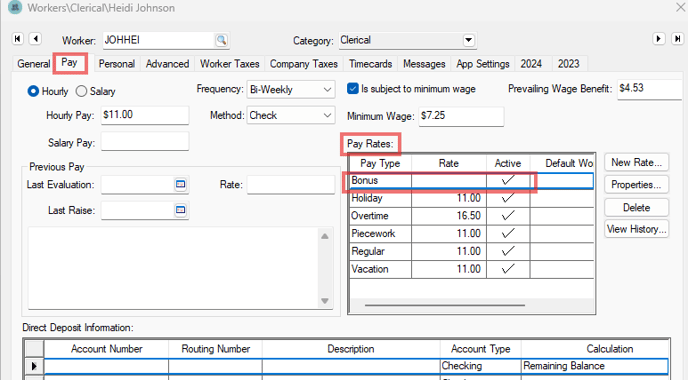Click the Hourly Pay input field
The width and height of the screenshot is (688, 380).
pos(145,115)
